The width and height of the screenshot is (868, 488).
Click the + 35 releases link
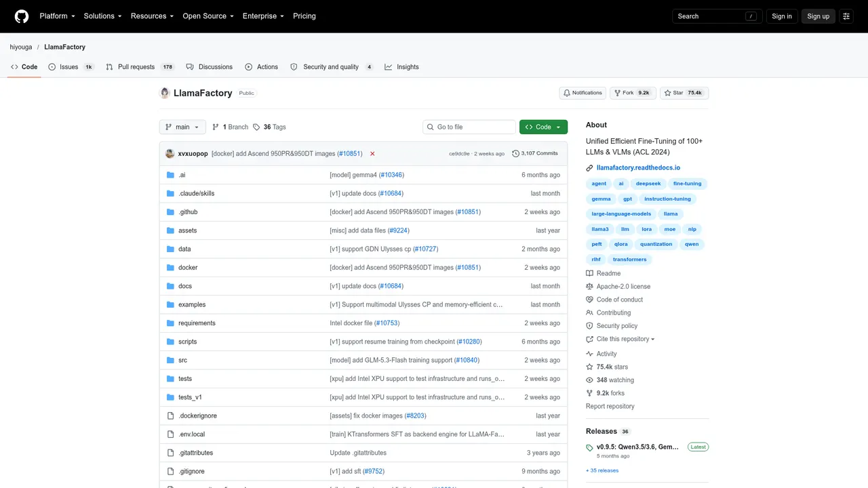(x=602, y=470)
